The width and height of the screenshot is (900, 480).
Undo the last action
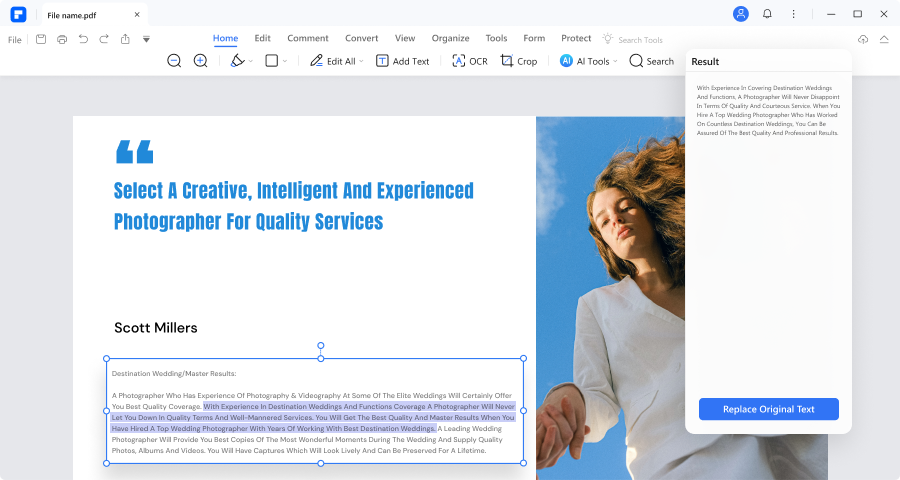coord(83,39)
